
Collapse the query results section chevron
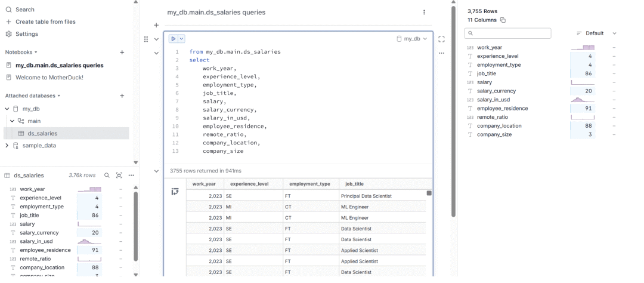point(156,171)
